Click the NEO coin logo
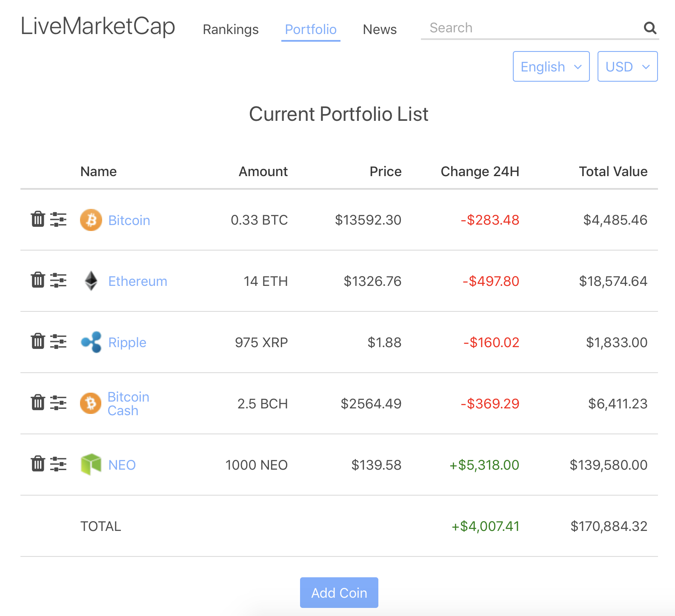 91,465
